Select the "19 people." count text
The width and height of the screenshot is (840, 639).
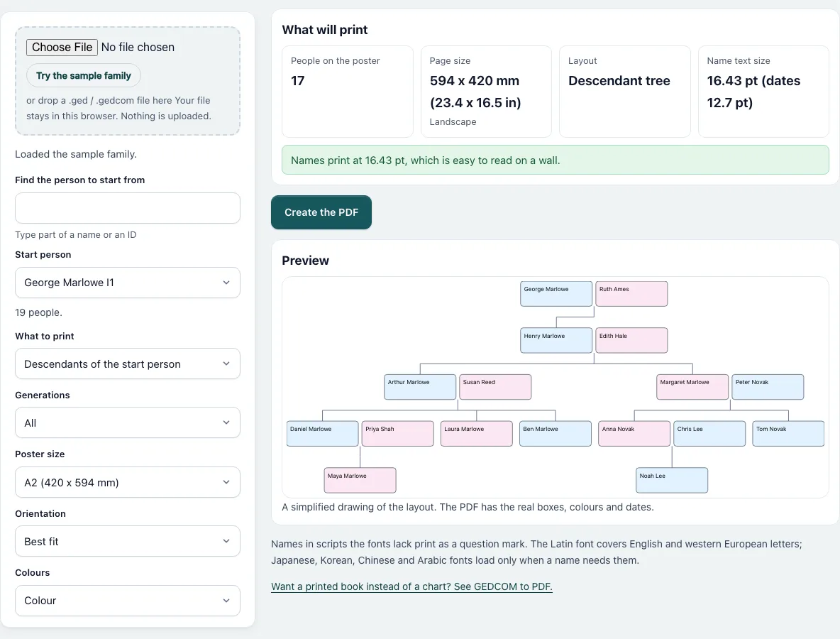[x=38, y=312]
